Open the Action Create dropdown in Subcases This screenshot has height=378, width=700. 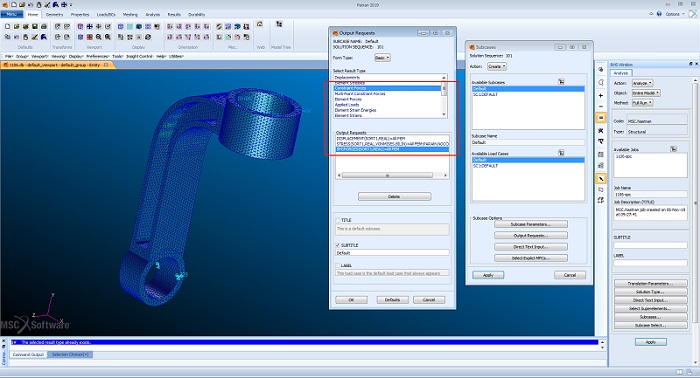[x=497, y=66]
